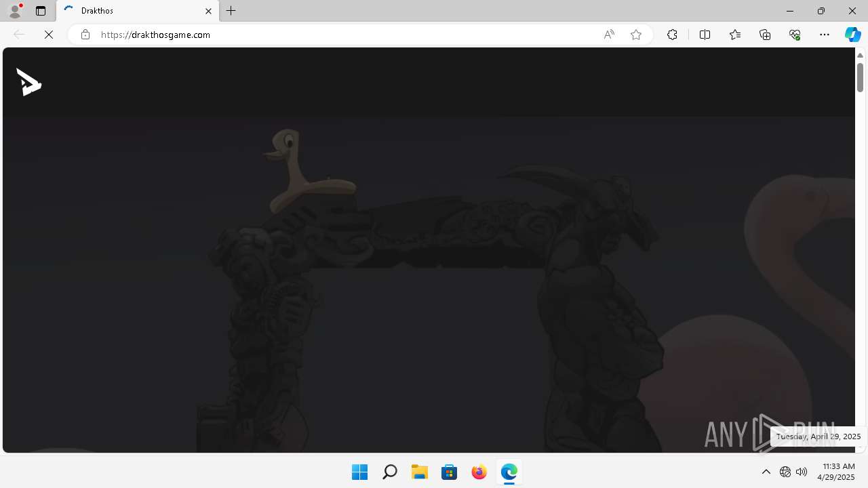Open the Edge profile icon

15,11
